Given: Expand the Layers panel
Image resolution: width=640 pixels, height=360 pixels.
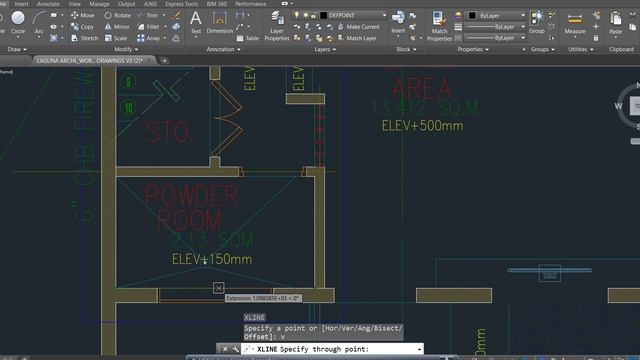Looking at the screenshot, I should (325, 49).
